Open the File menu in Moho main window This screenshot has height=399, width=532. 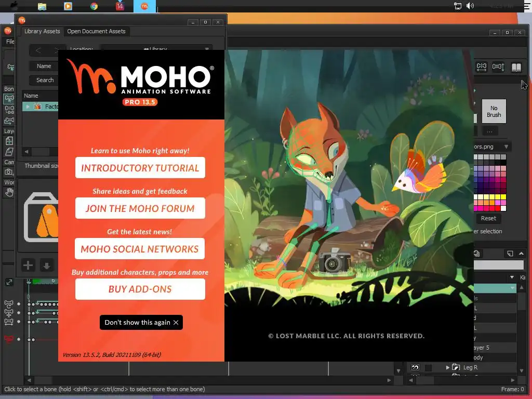click(10, 42)
